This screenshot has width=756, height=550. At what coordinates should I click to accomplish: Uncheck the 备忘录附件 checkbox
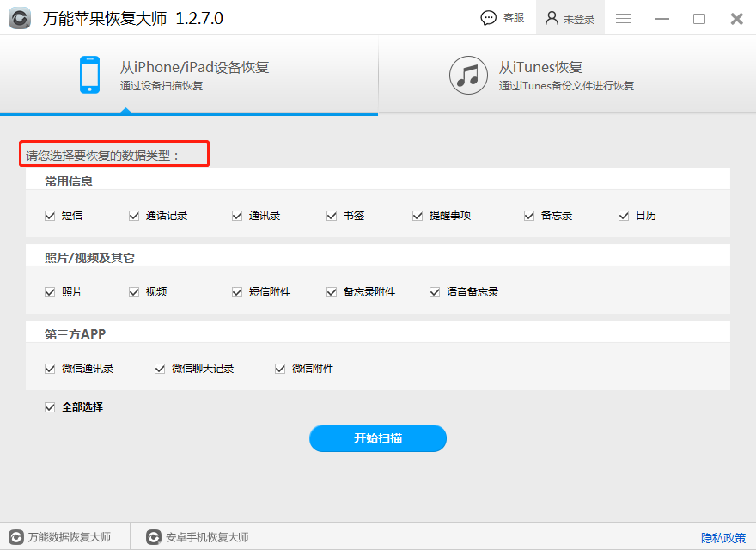[x=332, y=292]
